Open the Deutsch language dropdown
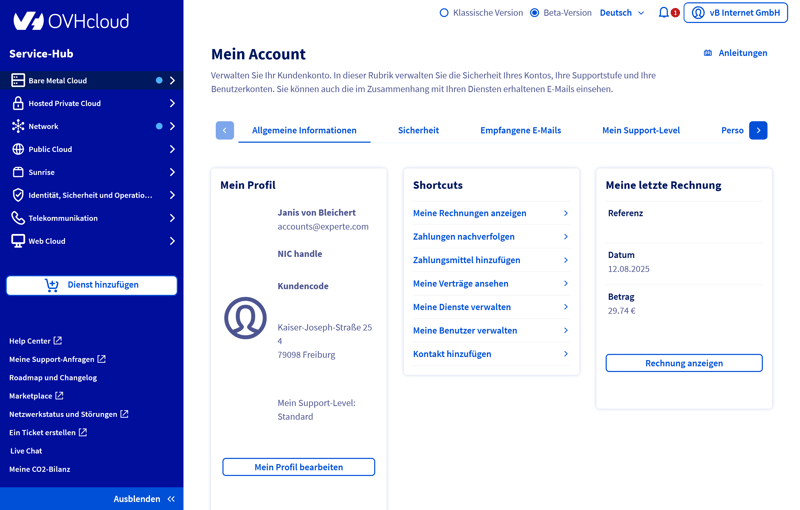Image resolution: width=800 pixels, height=510 pixels. point(621,13)
